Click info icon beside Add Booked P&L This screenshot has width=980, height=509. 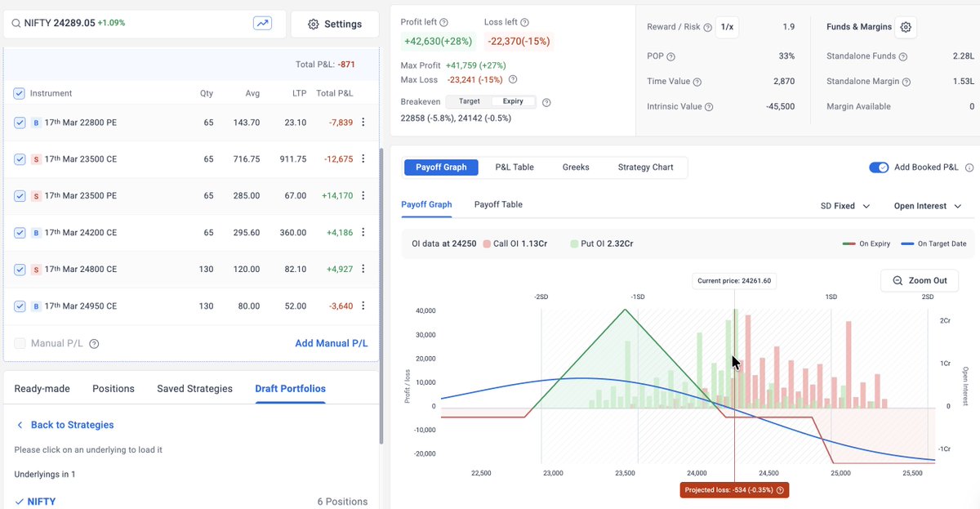969,167
